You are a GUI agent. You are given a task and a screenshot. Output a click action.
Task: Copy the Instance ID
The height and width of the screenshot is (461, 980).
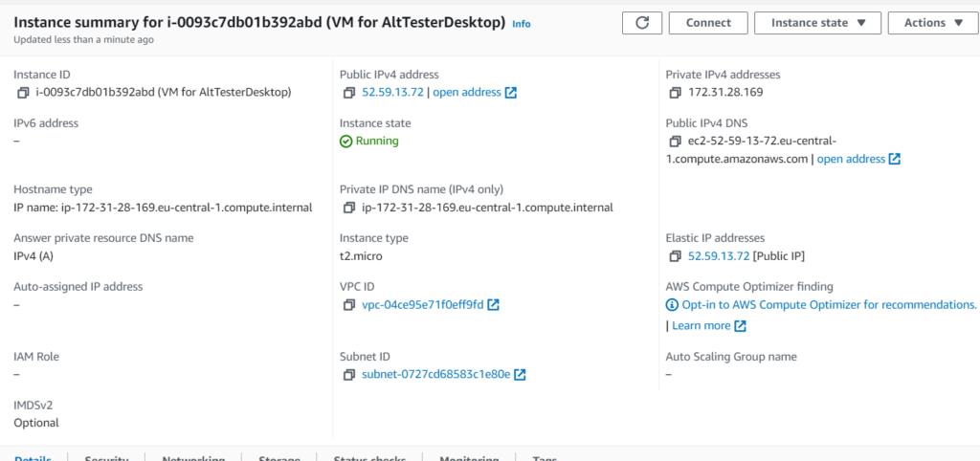23,93
